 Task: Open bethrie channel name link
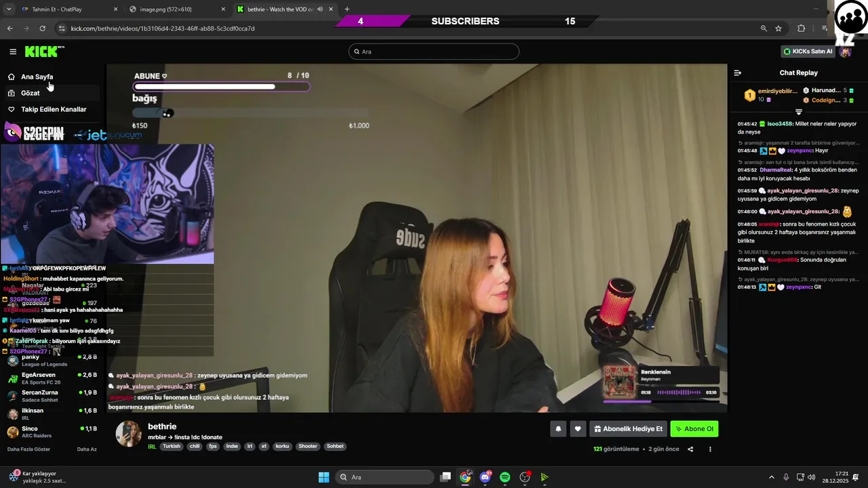tap(162, 426)
